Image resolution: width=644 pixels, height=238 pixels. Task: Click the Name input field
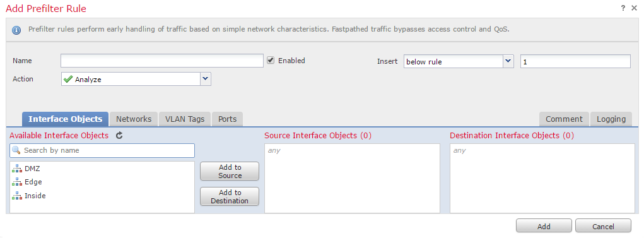tap(162, 61)
